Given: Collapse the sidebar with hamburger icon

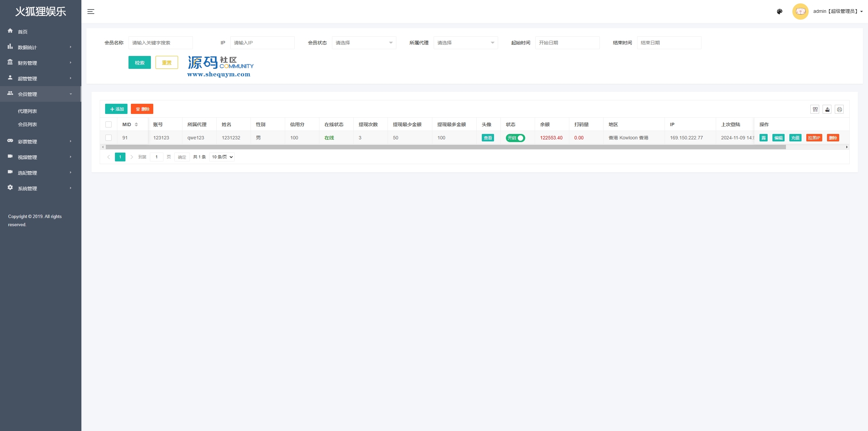Looking at the screenshot, I should 91,12.
